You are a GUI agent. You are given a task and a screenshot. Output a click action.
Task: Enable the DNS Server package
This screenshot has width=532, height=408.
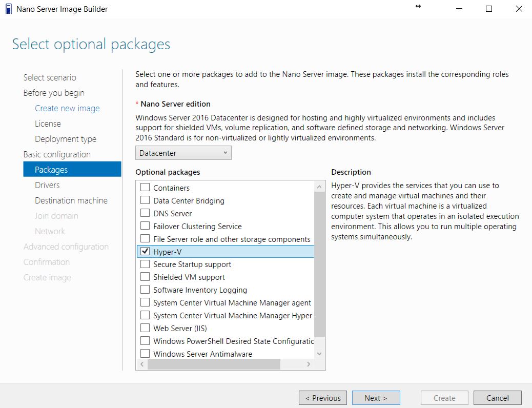(145, 213)
